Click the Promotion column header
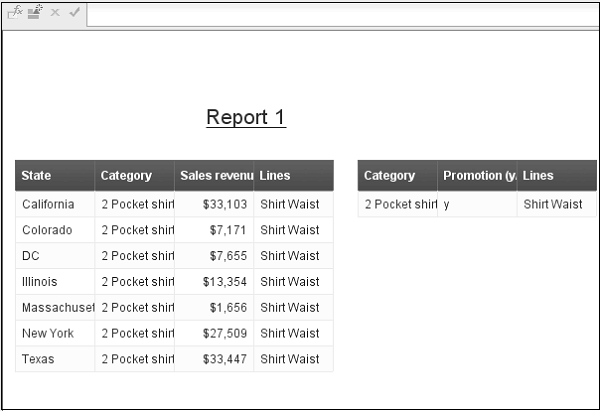This screenshot has height=411, width=600. [478, 175]
